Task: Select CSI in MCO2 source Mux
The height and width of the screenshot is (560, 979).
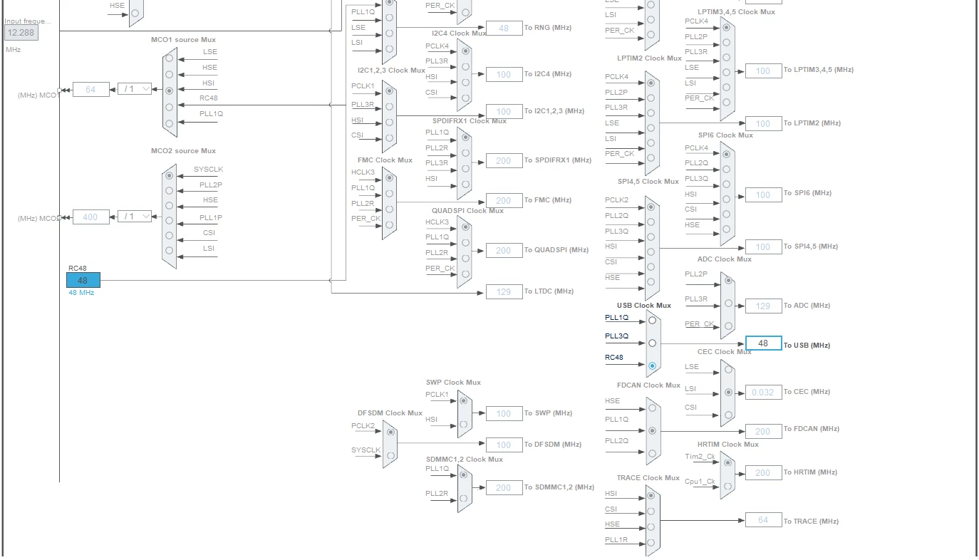Action: [x=170, y=235]
